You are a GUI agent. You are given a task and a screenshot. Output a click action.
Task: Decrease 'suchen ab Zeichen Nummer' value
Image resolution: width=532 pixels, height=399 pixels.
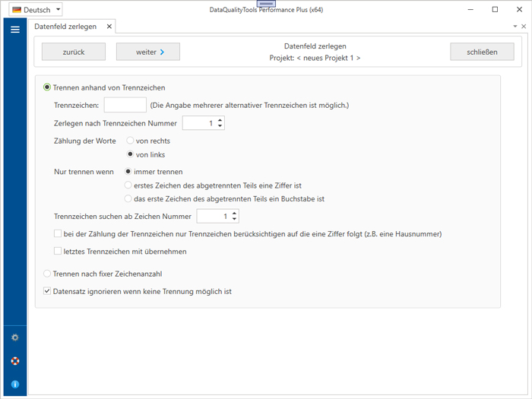point(234,220)
